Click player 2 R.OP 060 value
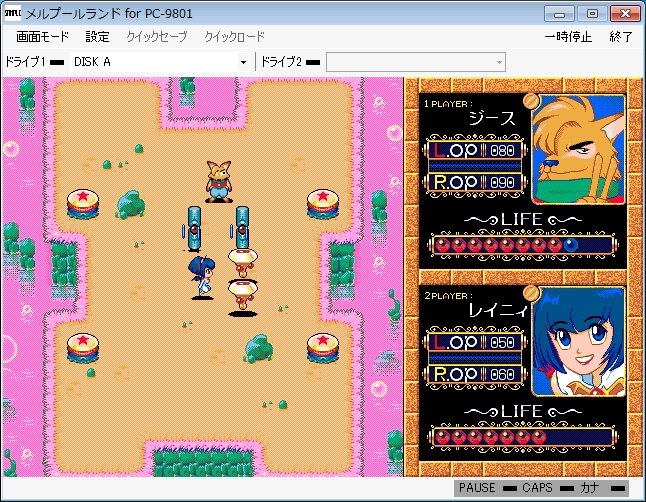The height and width of the screenshot is (502, 646). tap(502, 374)
